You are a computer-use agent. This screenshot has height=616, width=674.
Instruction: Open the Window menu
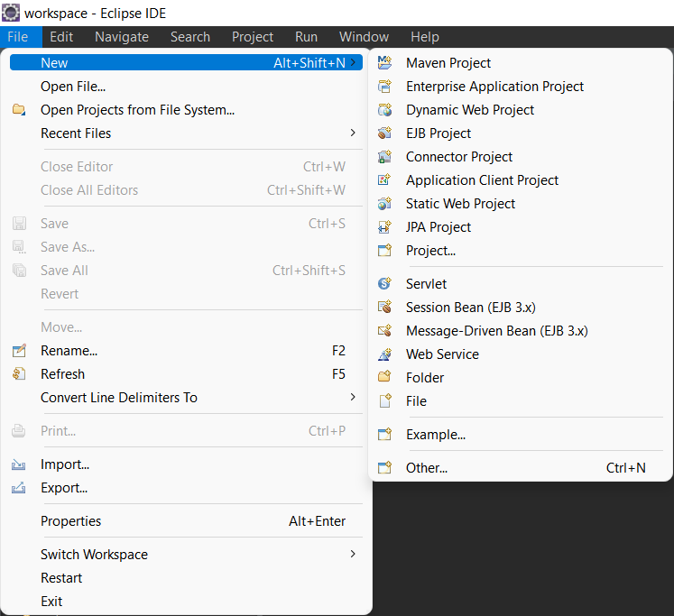tap(364, 37)
